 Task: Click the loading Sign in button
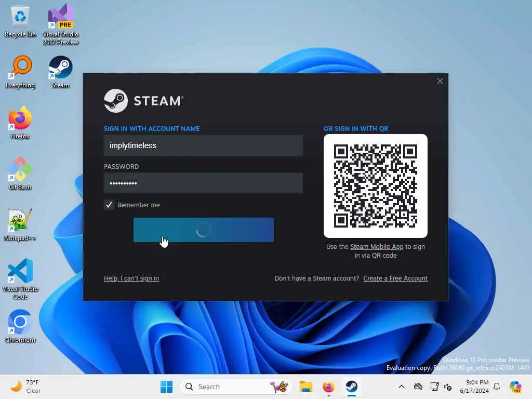204,230
